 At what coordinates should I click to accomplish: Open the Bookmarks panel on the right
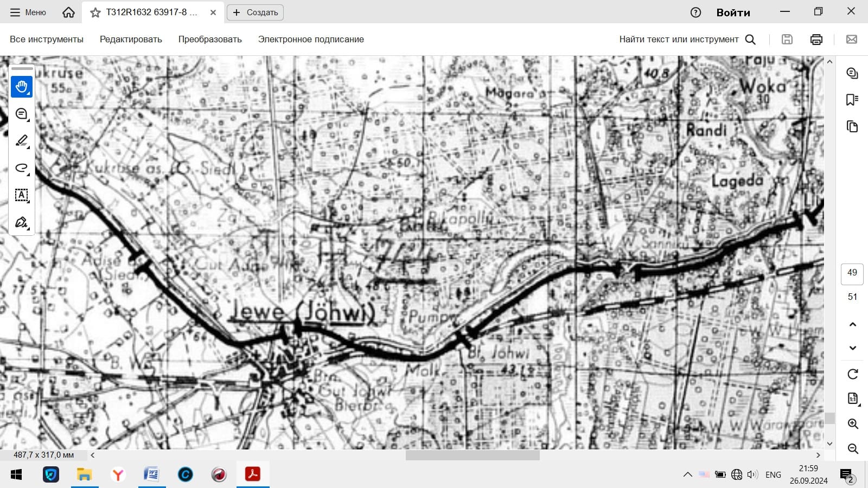point(852,100)
